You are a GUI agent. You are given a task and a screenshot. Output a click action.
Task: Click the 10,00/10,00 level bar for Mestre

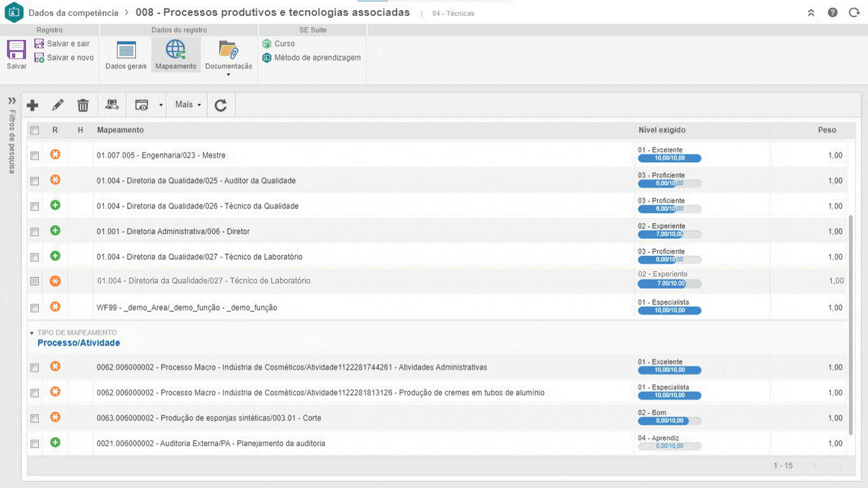click(669, 158)
